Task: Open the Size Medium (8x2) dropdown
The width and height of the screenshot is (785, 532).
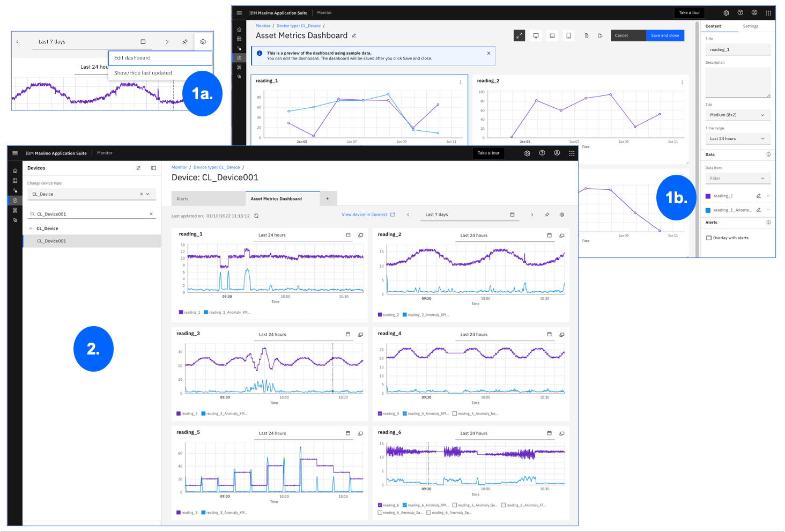Action: [738, 115]
